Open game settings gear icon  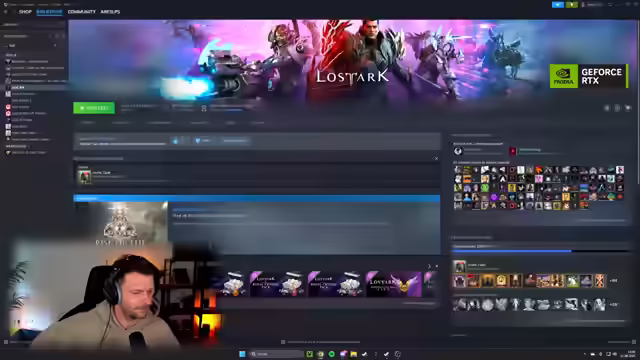pyautogui.click(x=607, y=108)
